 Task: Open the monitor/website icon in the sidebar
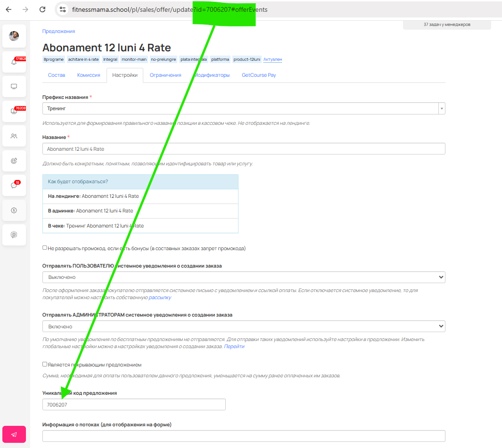pos(14,86)
